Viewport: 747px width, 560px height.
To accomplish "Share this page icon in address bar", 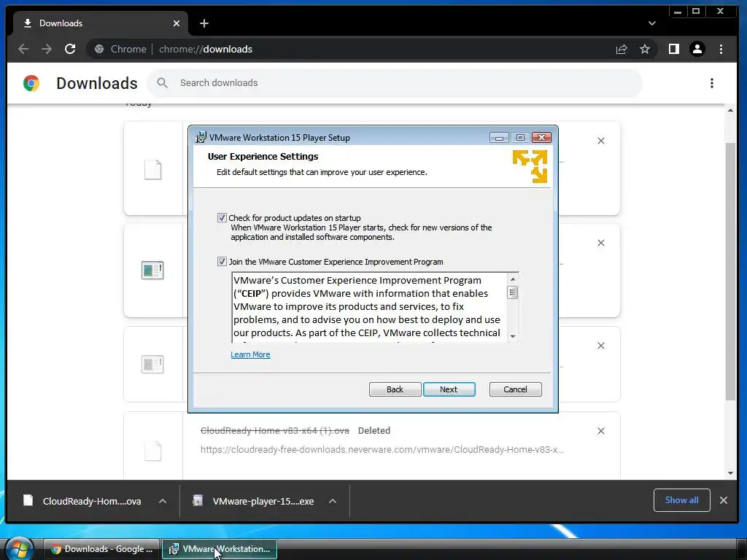I will point(622,49).
